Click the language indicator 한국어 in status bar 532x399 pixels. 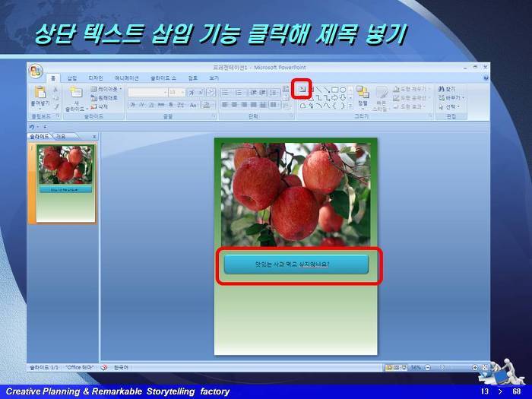click(x=121, y=367)
